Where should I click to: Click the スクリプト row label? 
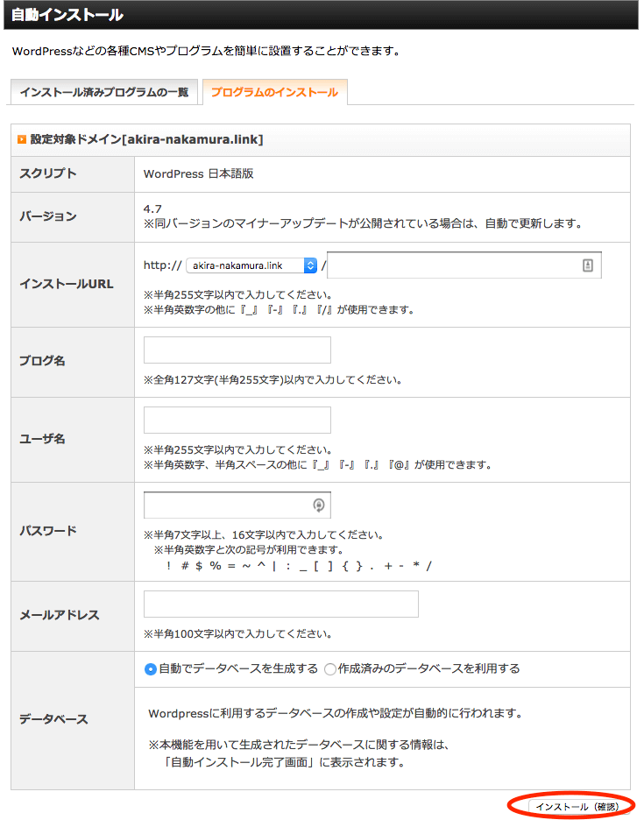pos(48,173)
